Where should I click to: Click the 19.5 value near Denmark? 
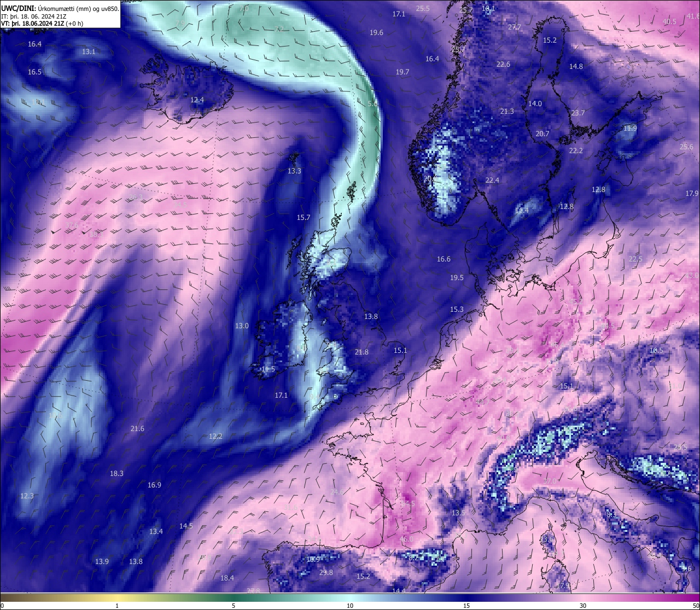457,278
